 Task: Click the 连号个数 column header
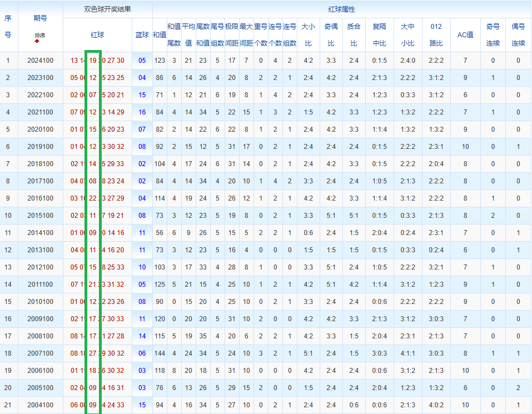[275, 35]
